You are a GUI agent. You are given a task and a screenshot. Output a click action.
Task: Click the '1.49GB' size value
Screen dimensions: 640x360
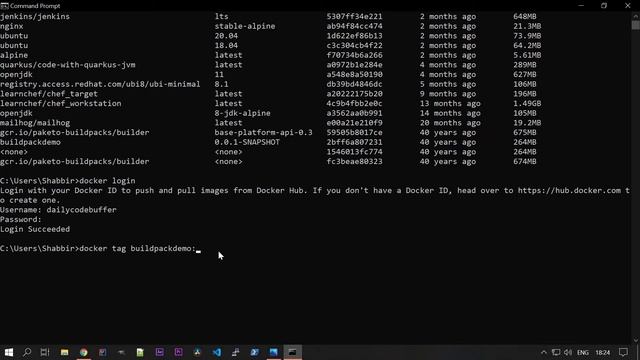(x=527, y=104)
